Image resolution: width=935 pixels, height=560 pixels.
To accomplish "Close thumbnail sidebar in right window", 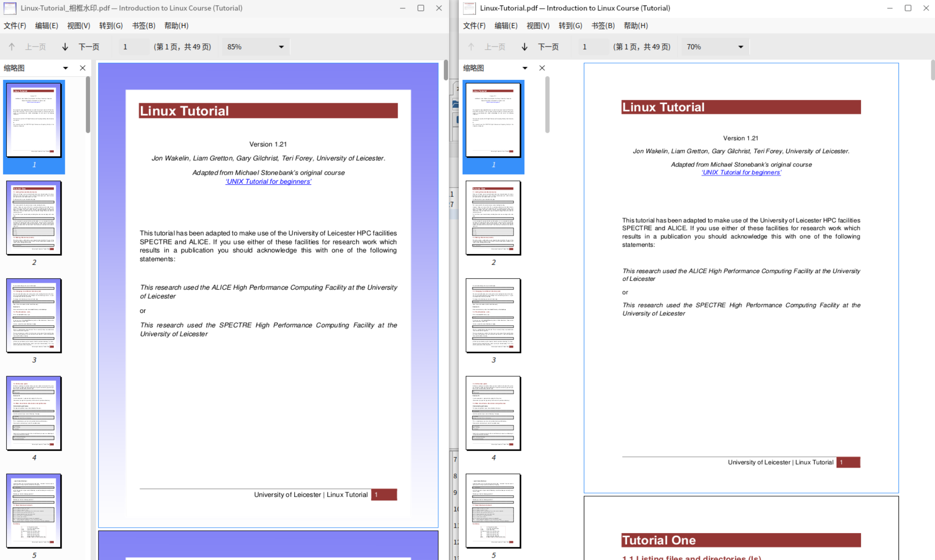I will [542, 68].
